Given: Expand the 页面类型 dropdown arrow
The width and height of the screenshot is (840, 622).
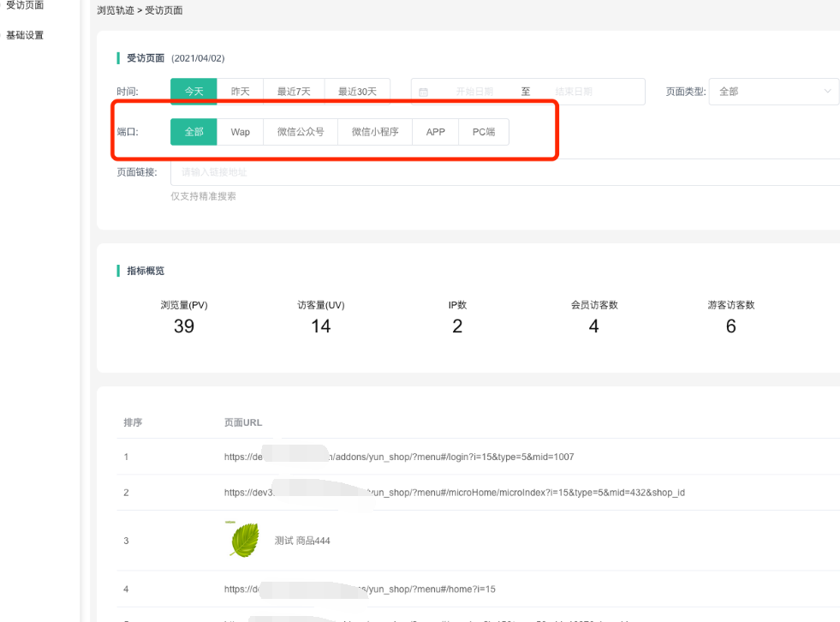Looking at the screenshot, I should (x=827, y=92).
